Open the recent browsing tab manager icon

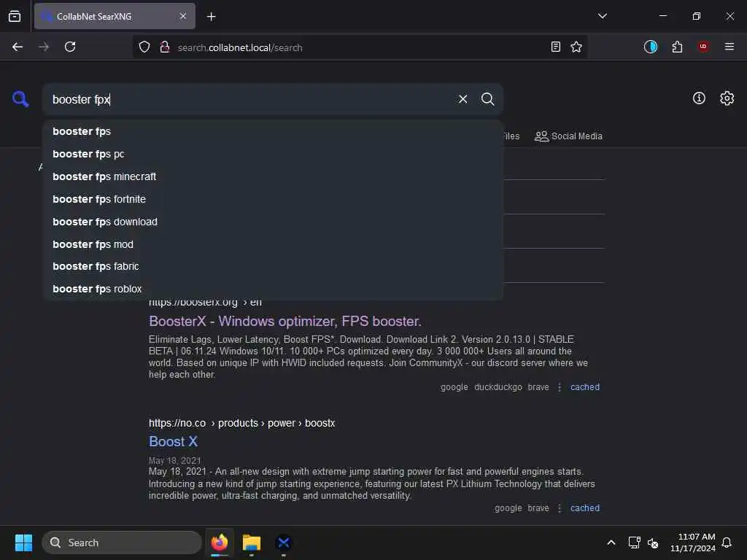tap(15, 16)
